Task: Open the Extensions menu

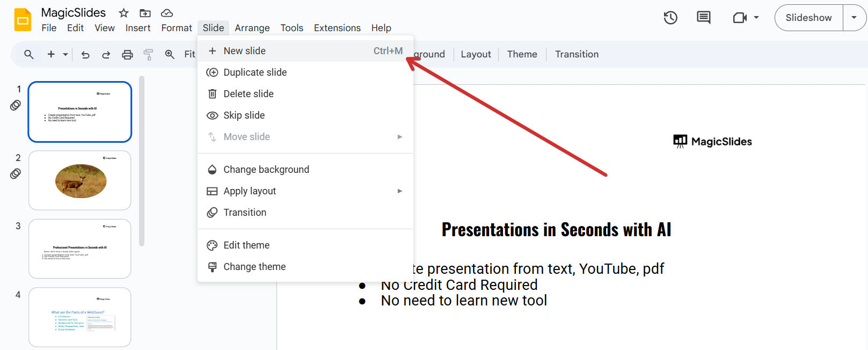Action: [x=337, y=28]
